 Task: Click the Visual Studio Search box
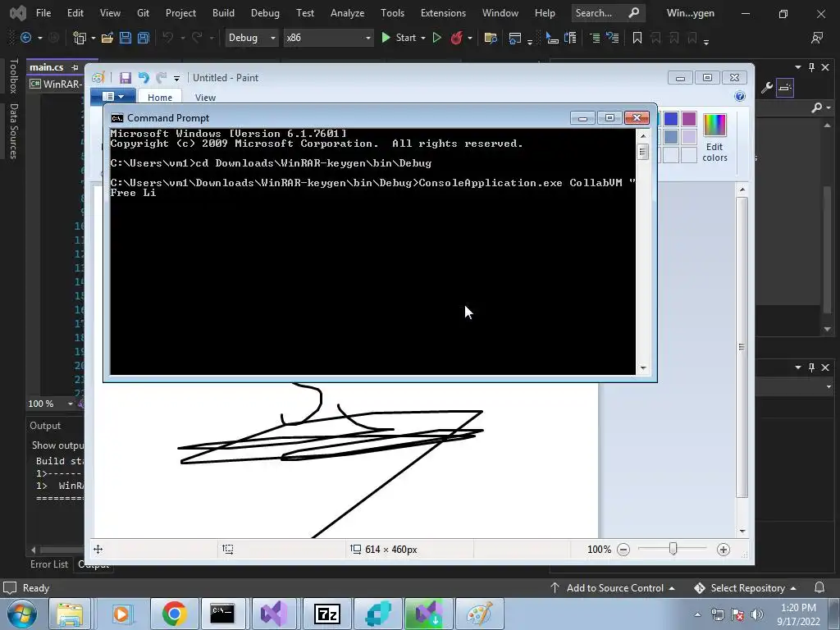[x=608, y=13]
